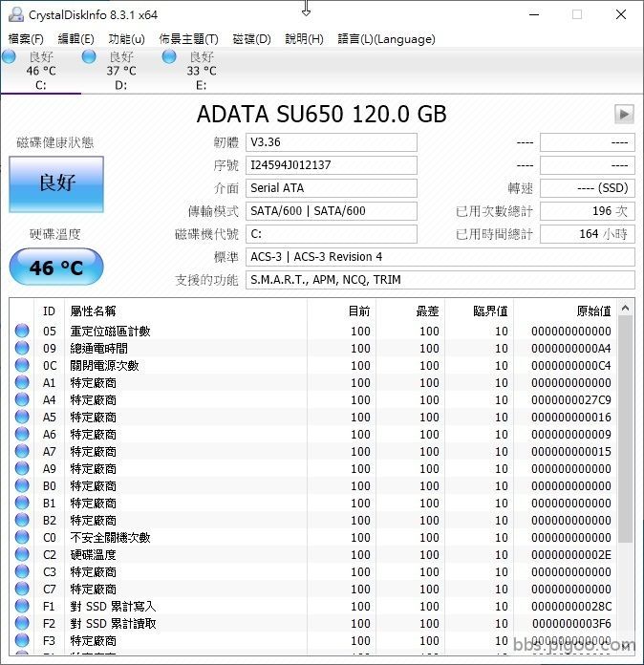Click the 目前 column header
Viewport: 644px width, 665px height.
coord(341,311)
